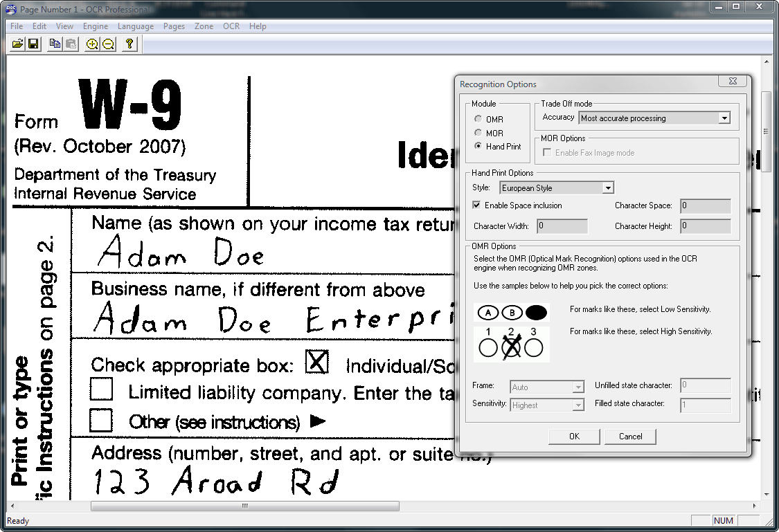The height and width of the screenshot is (532, 779).
Task: Click the 'Other (see instructions)' box on form
Action: click(101, 421)
